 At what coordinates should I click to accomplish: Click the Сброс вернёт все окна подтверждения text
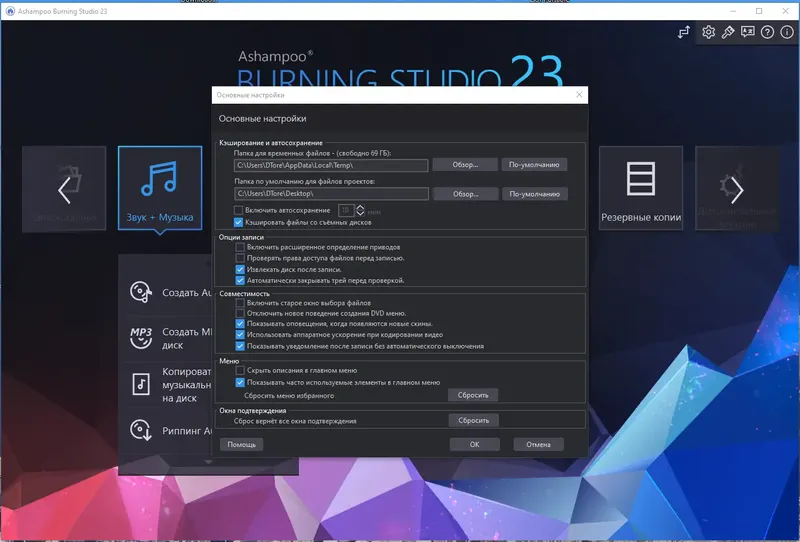pos(295,421)
